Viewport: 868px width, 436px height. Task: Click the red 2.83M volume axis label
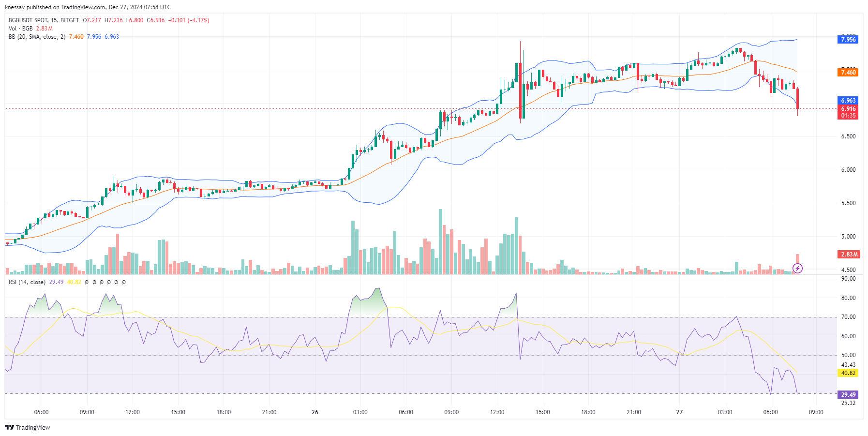(x=849, y=255)
